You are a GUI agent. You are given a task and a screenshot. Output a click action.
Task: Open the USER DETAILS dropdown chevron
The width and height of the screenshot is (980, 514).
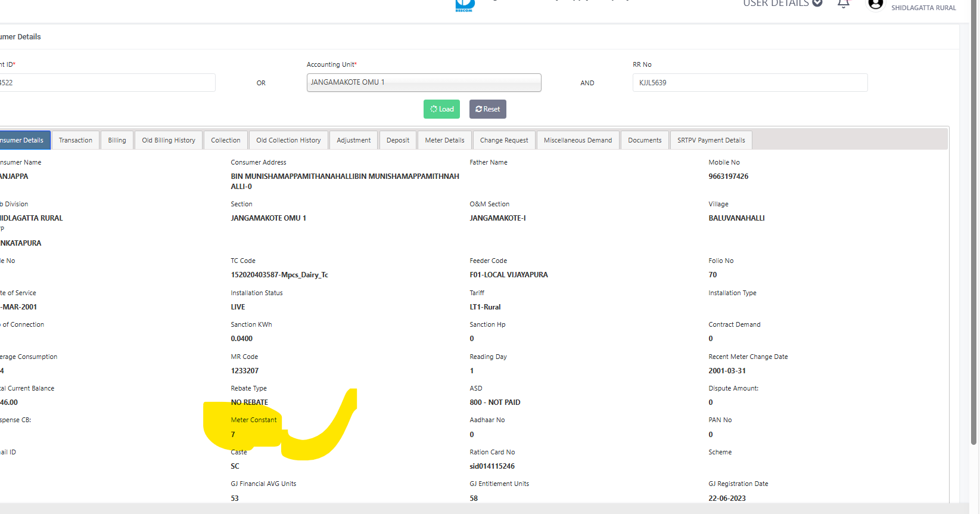click(x=817, y=3)
